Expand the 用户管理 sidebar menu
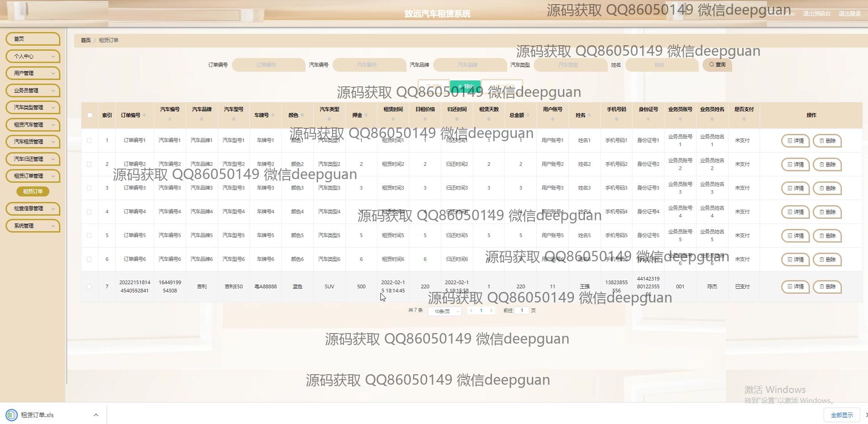 click(x=33, y=73)
